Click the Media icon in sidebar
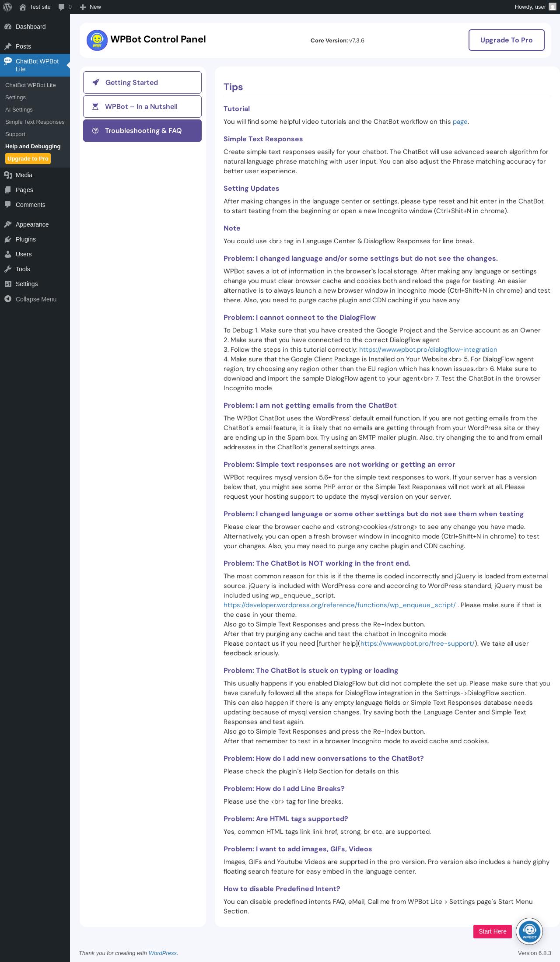 coord(8,175)
